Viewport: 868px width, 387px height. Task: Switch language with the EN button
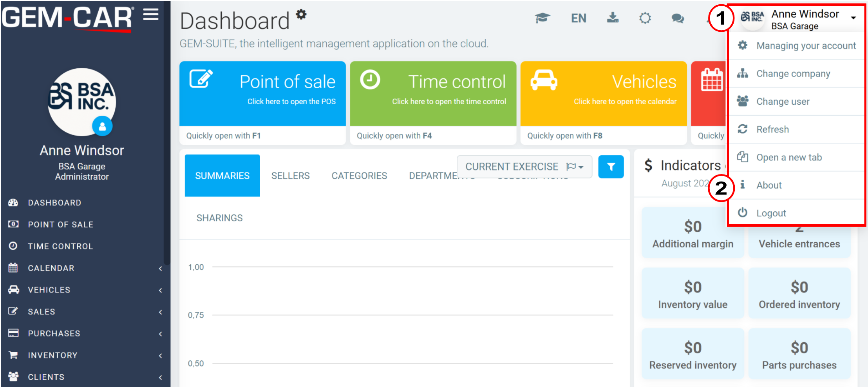[579, 18]
